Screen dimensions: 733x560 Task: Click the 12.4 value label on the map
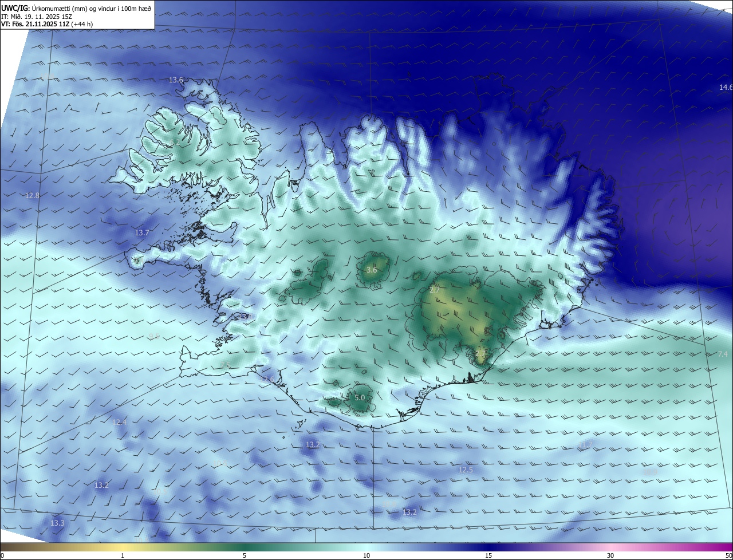(119, 422)
